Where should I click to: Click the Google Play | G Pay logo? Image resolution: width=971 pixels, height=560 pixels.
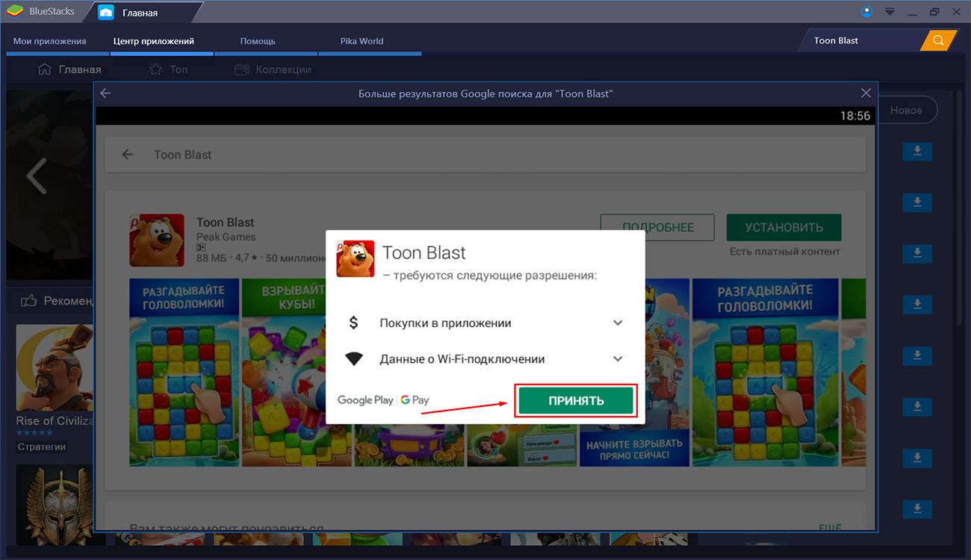point(383,400)
